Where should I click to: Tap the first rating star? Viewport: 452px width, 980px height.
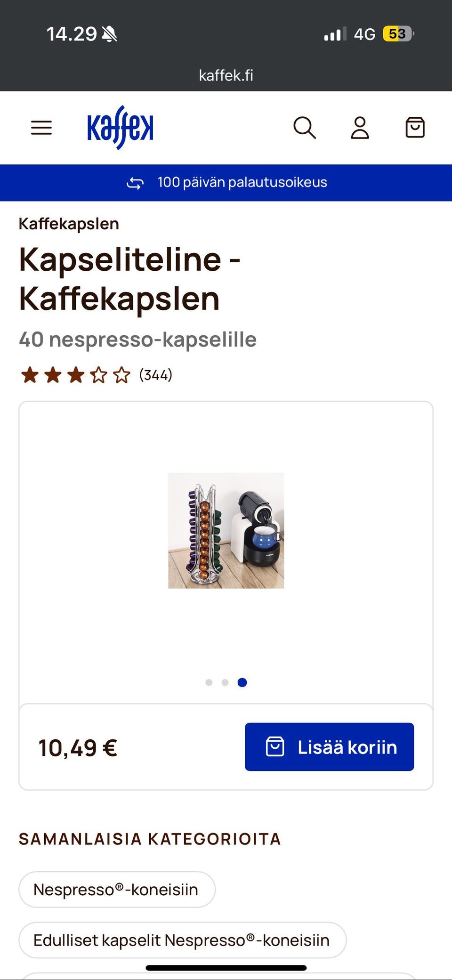(30, 375)
